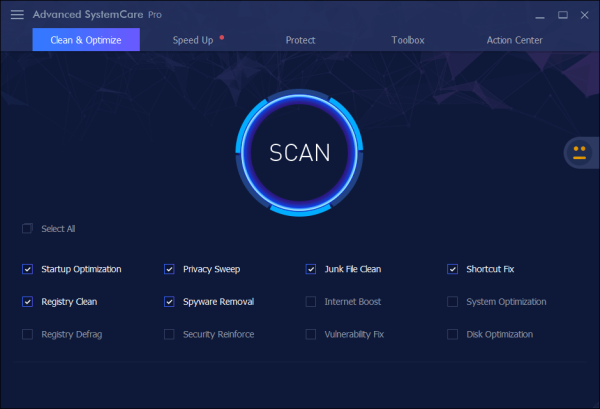Viewport: 600px width, 409px height.
Task: Check System Optimization
Action: 452,302
